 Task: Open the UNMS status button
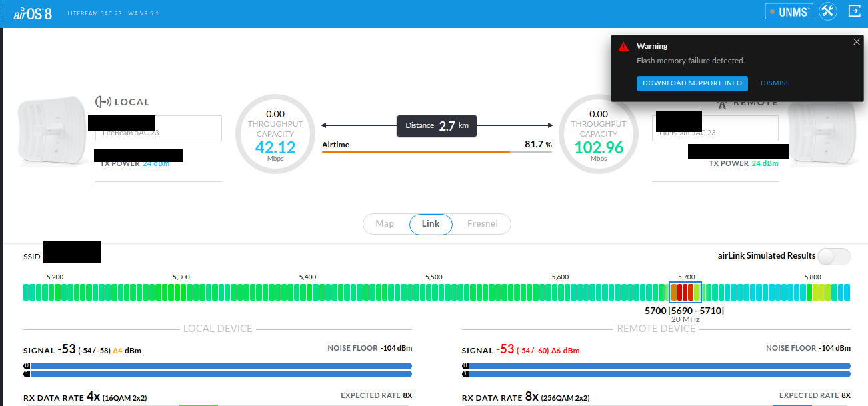click(x=789, y=12)
